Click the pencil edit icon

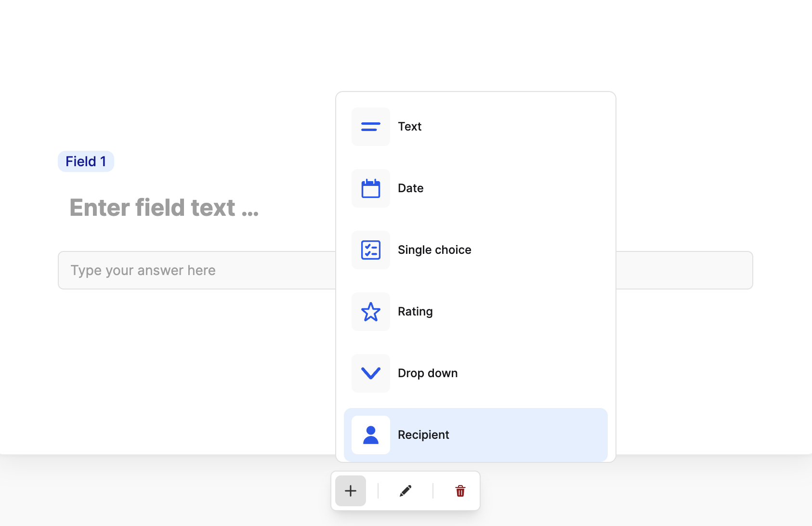point(406,491)
